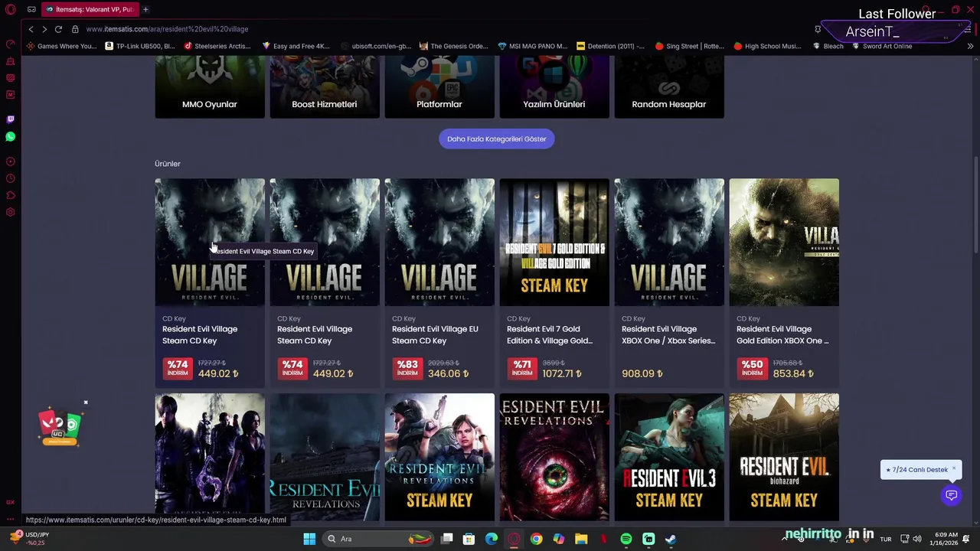
Task: Open Resident Evil Village EU Steam CD Key
Action: point(439,283)
